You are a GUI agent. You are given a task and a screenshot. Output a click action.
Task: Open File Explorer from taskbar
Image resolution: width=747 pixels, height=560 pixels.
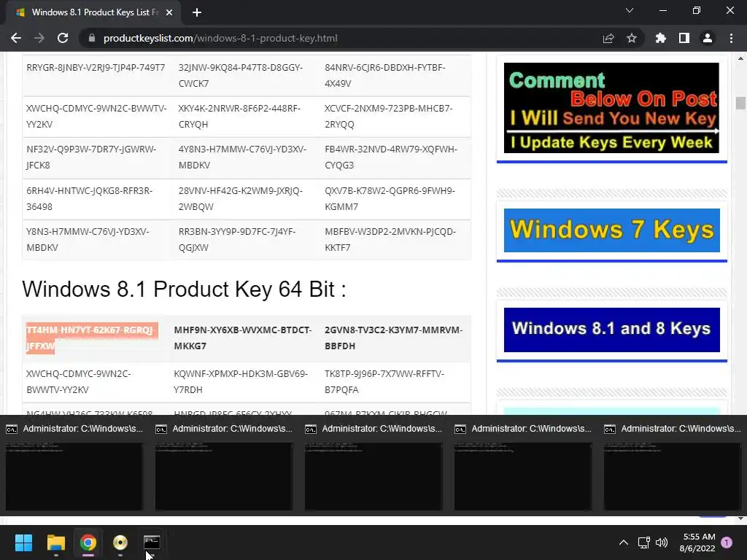tap(55, 542)
